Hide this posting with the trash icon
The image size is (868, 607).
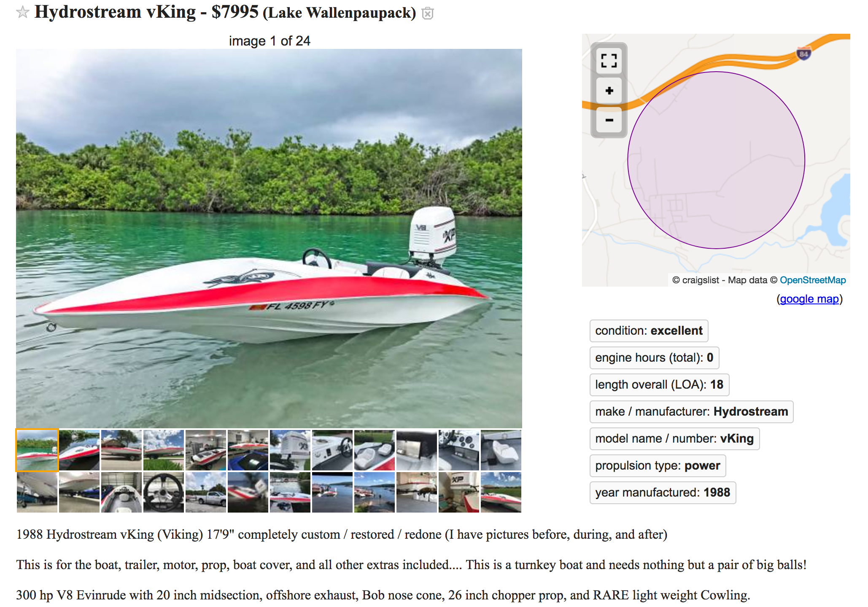(428, 13)
